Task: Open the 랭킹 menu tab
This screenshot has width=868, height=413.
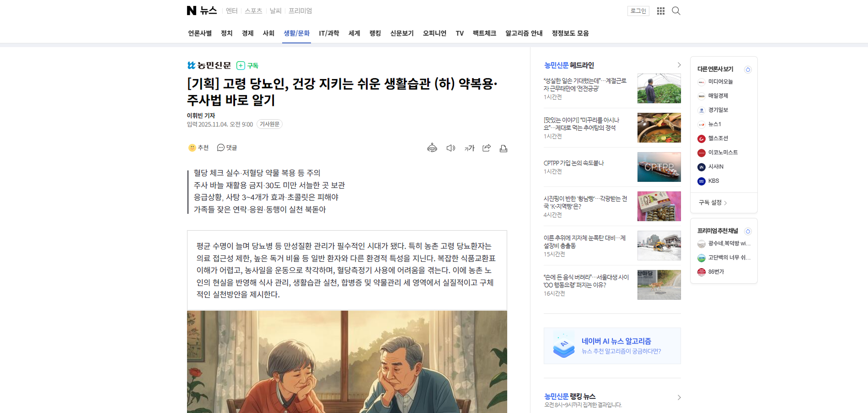Action: (375, 33)
